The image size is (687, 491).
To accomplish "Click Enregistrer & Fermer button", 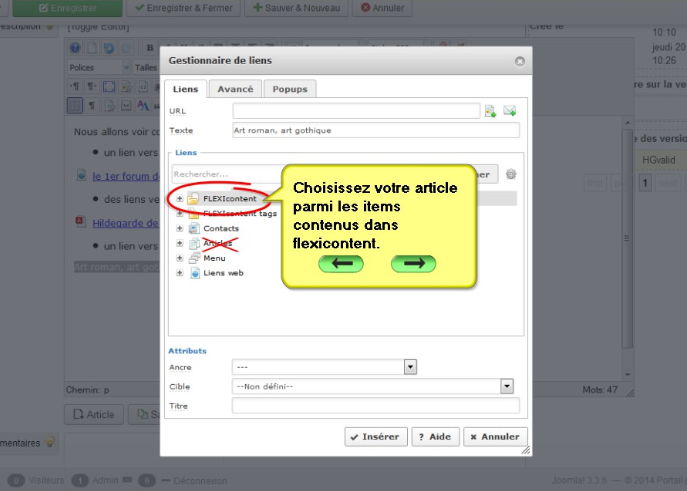I will (184, 8).
